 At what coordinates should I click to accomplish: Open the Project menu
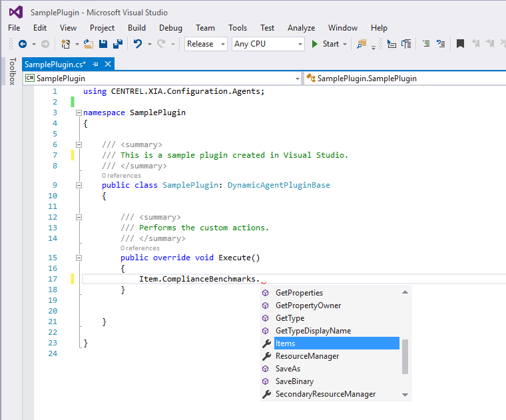coord(102,28)
